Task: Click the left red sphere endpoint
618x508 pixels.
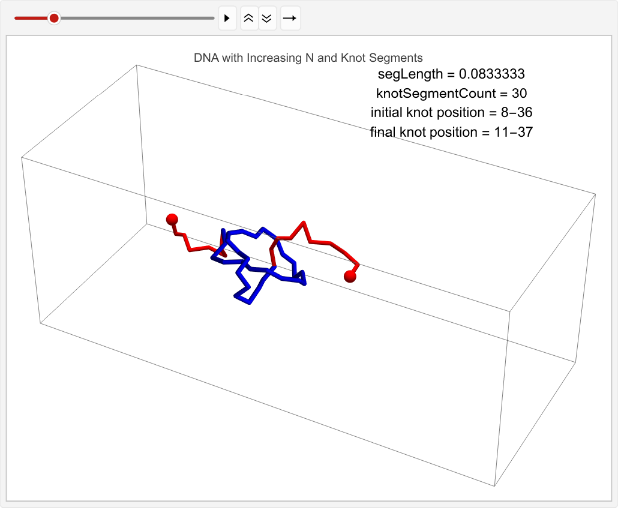Action: 172,219
